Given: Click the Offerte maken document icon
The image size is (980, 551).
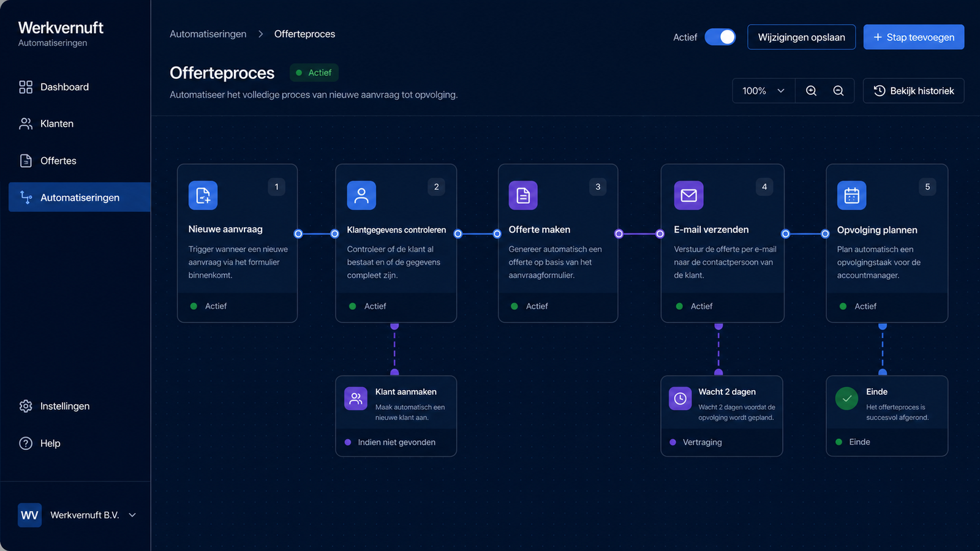Looking at the screenshot, I should (523, 195).
